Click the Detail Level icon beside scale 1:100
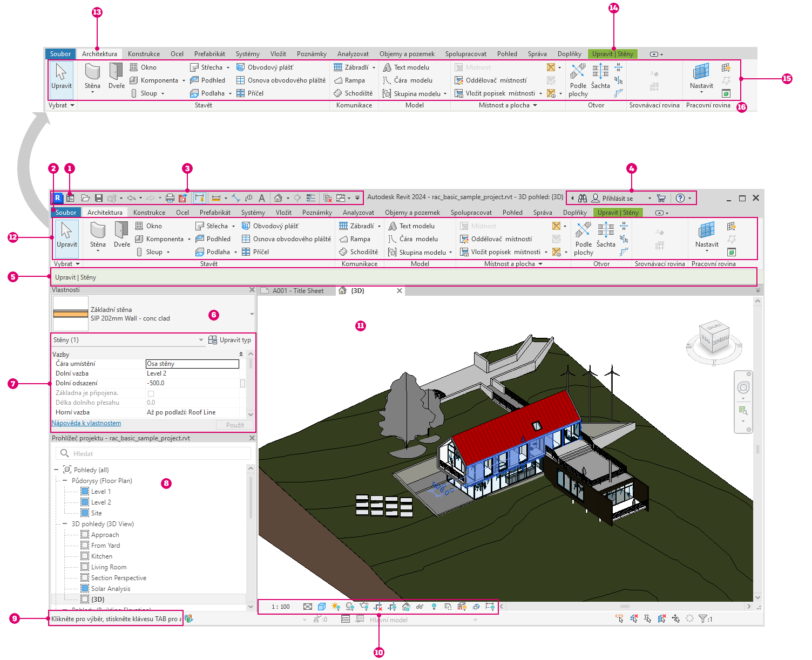This screenshot has height=660, width=812. pyautogui.click(x=308, y=607)
